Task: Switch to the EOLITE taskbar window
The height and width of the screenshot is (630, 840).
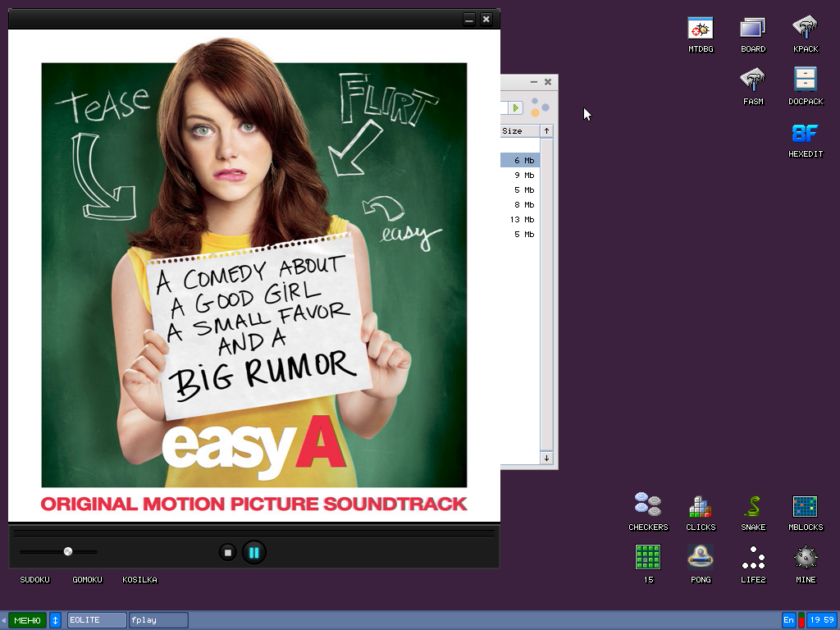Action: point(97,620)
